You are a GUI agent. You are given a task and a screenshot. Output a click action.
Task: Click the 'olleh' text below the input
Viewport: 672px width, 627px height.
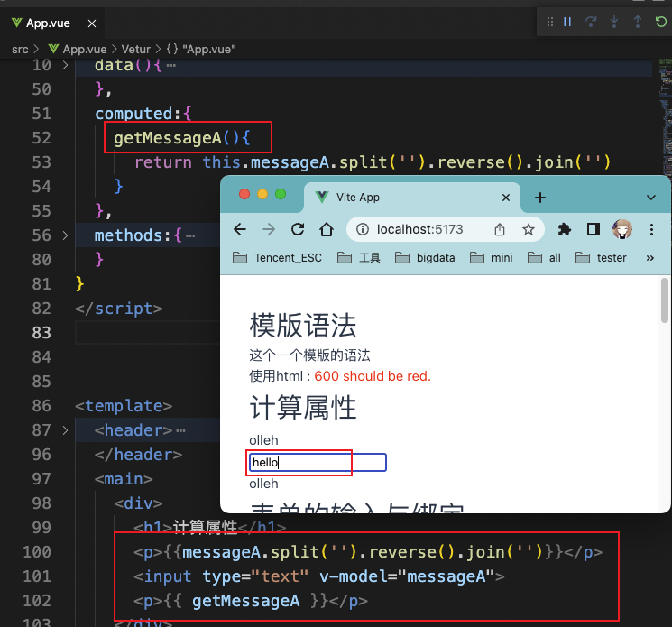click(x=263, y=484)
